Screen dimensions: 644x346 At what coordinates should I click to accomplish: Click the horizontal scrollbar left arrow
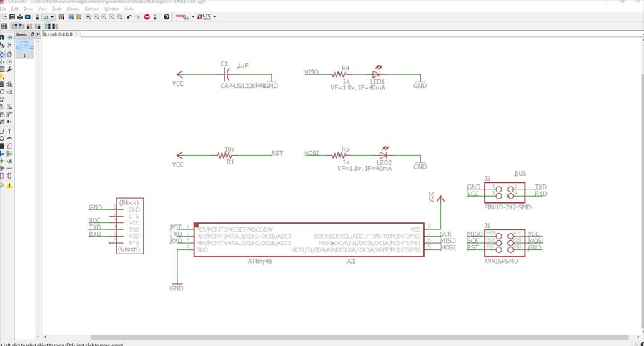45,337
